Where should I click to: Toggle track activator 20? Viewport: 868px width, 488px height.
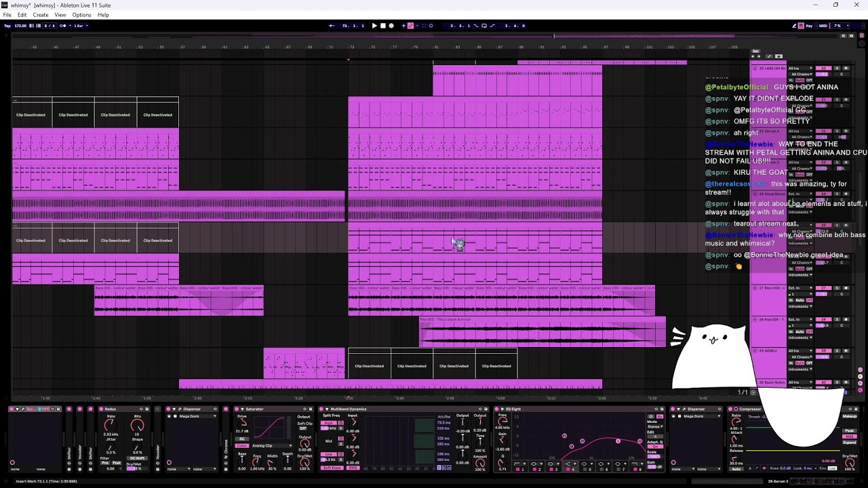point(824,68)
